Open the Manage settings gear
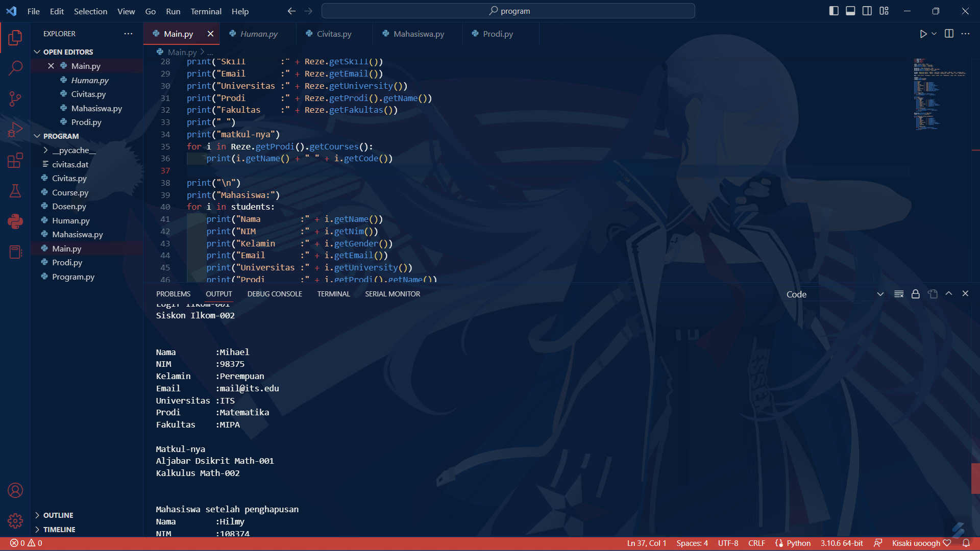The width and height of the screenshot is (980, 551). coord(15,521)
